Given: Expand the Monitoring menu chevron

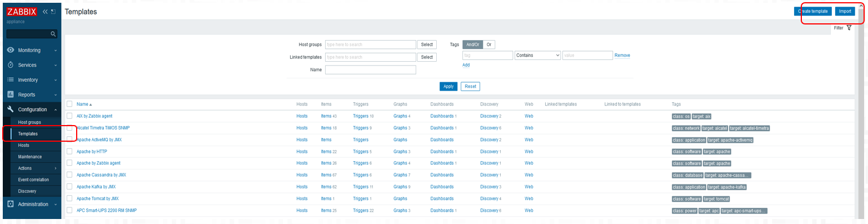Looking at the screenshot, I should (56, 51).
